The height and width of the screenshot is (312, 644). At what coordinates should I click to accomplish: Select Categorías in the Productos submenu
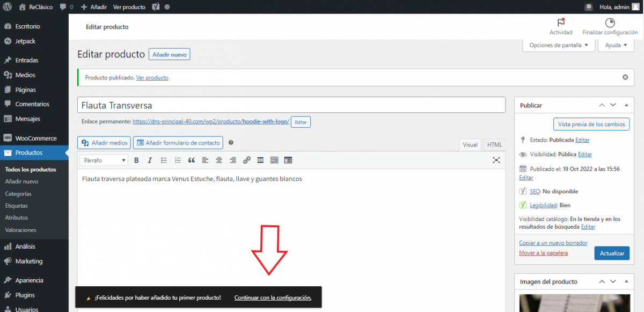tap(18, 194)
